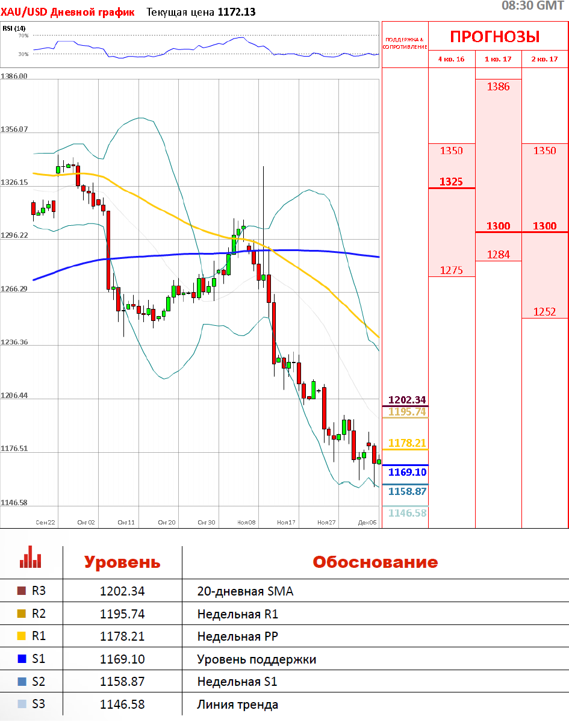Select the 1252 forecast value
The image size is (569, 728).
(544, 312)
